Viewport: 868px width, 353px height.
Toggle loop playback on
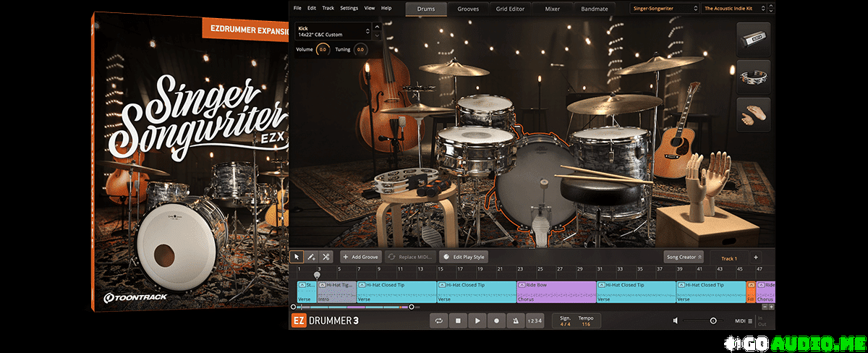(439, 320)
